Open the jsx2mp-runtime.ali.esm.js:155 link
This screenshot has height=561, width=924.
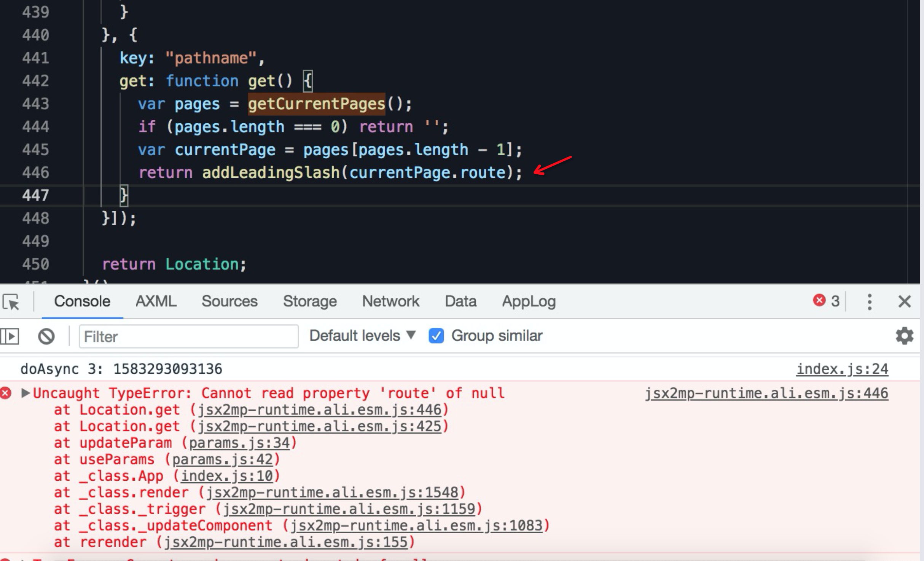[285, 542]
